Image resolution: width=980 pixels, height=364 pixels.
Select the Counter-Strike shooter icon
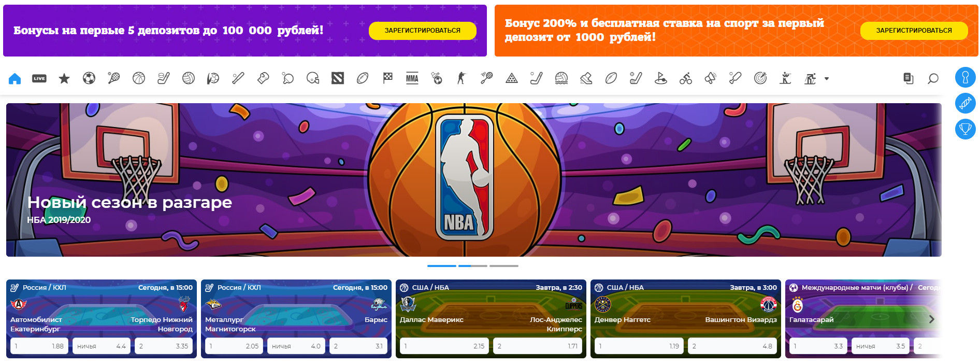pos(462,78)
